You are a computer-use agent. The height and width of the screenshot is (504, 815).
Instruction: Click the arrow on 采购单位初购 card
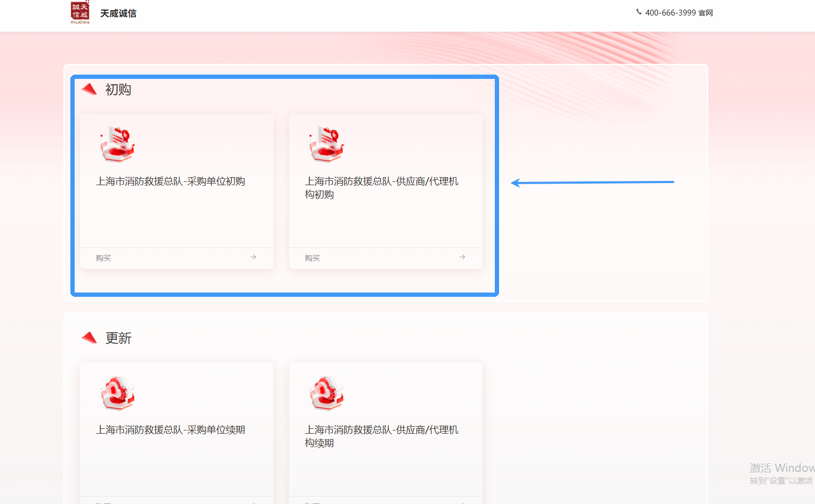click(x=253, y=257)
